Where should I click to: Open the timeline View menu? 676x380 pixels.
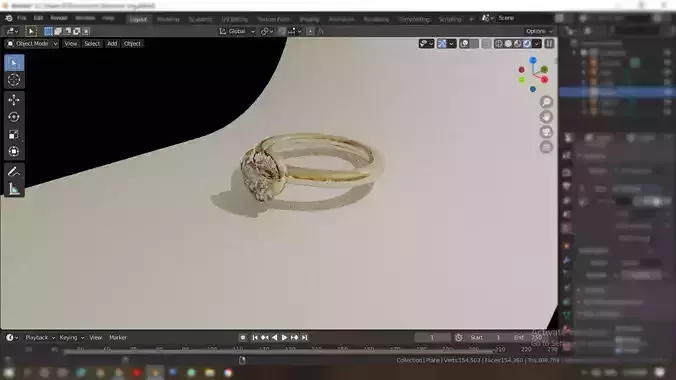coord(95,337)
